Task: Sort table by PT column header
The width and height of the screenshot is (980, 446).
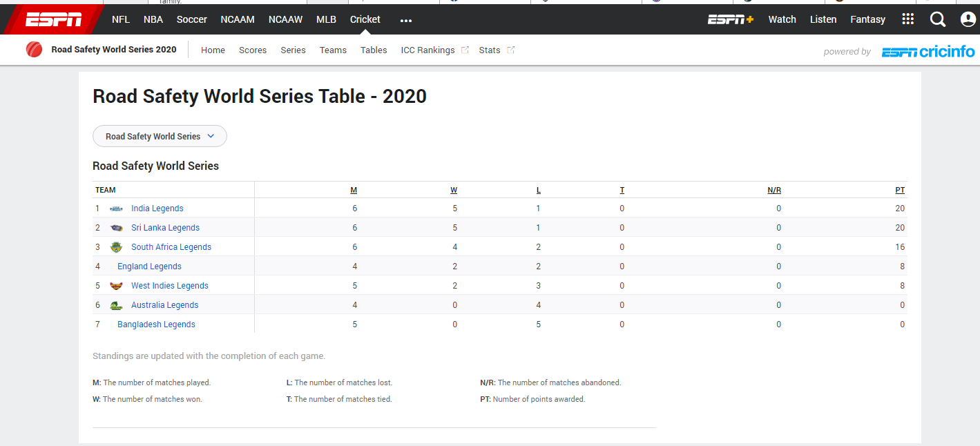Action: [900, 190]
